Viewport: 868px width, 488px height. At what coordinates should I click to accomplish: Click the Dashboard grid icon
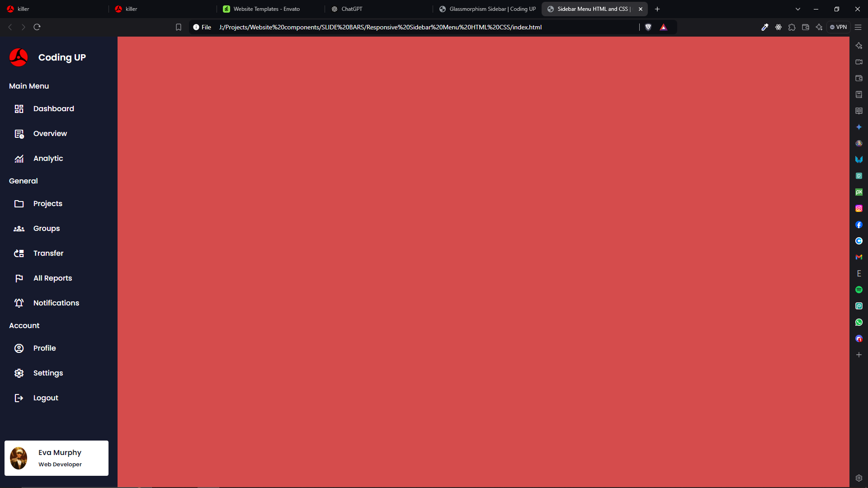(19, 109)
